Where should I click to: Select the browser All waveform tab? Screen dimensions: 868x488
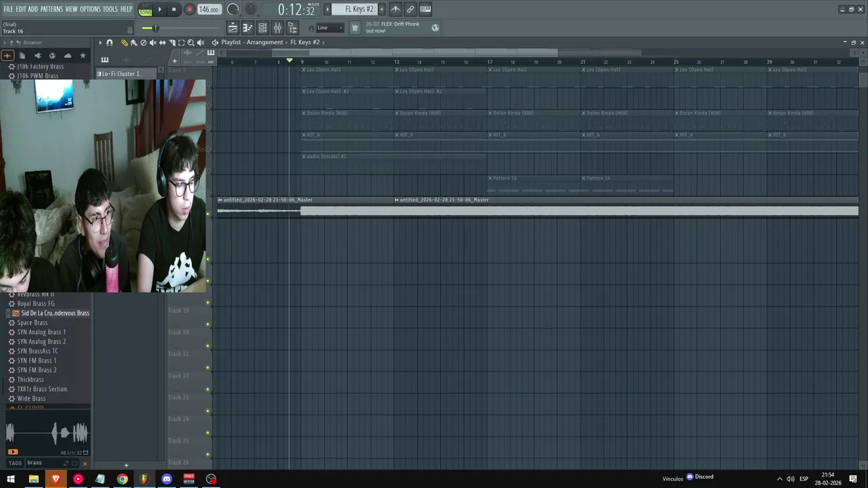click(x=7, y=56)
